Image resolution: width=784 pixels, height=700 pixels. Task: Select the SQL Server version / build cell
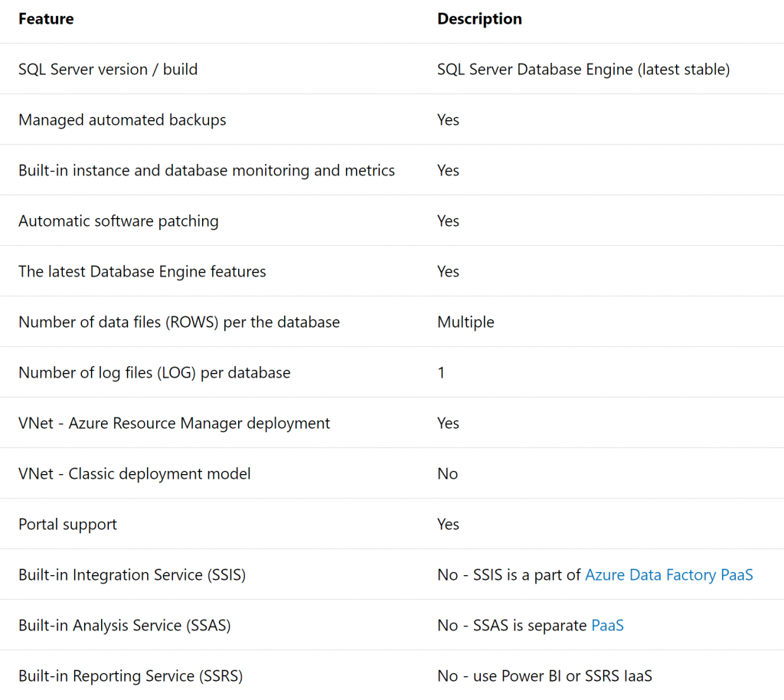(108, 69)
